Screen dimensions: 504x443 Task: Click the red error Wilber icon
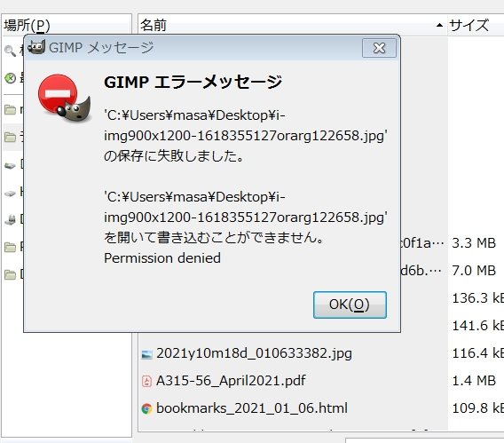64,99
